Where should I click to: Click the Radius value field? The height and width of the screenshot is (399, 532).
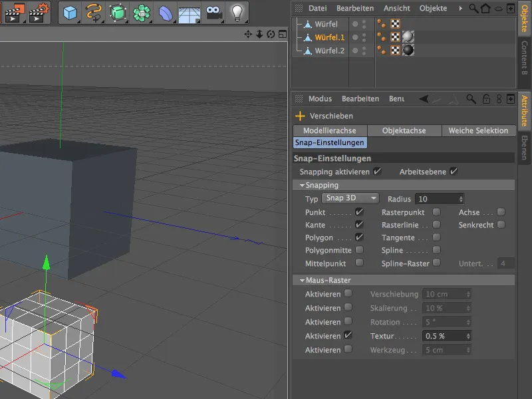pyautogui.click(x=436, y=199)
